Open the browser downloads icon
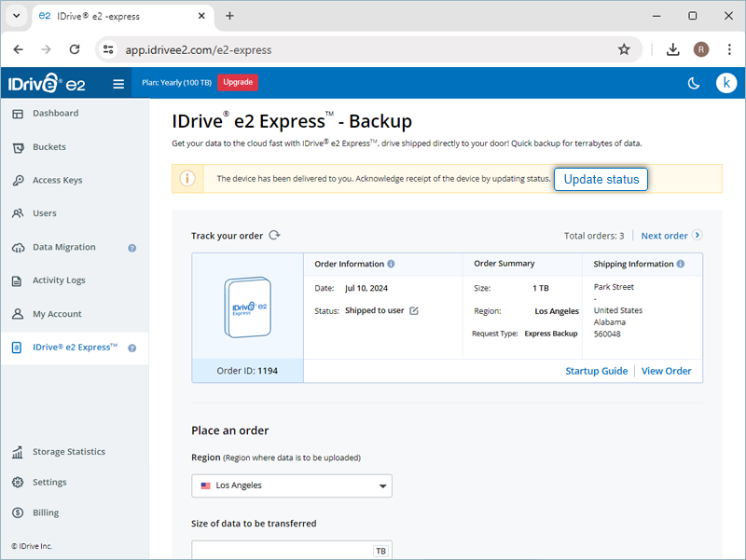The height and width of the screenshot is (560, 746). pos(672,49)
